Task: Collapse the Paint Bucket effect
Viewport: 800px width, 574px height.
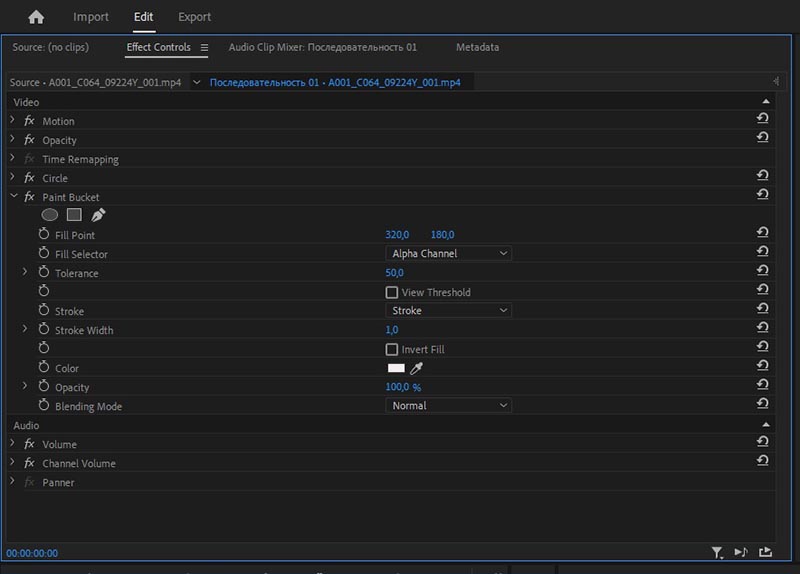Action: (x=13, y=197)
